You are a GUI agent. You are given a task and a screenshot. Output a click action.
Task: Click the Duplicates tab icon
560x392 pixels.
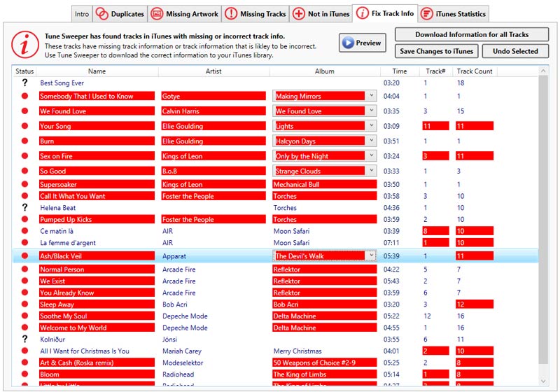101,14
